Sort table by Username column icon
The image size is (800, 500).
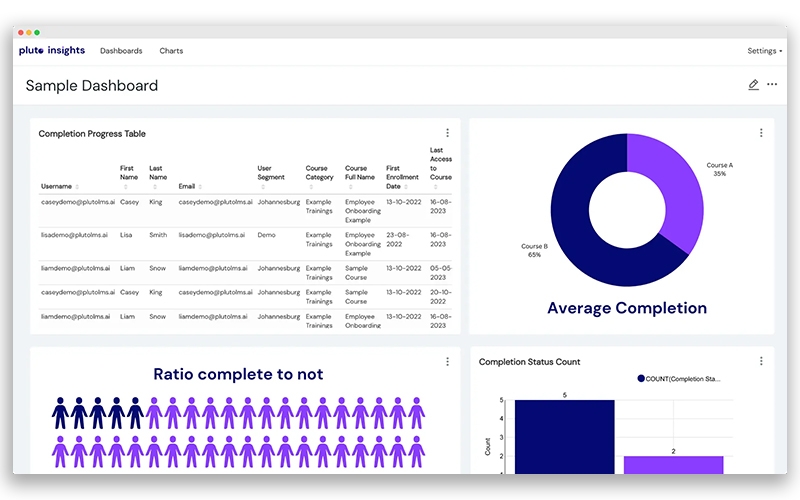coord(77,187)
